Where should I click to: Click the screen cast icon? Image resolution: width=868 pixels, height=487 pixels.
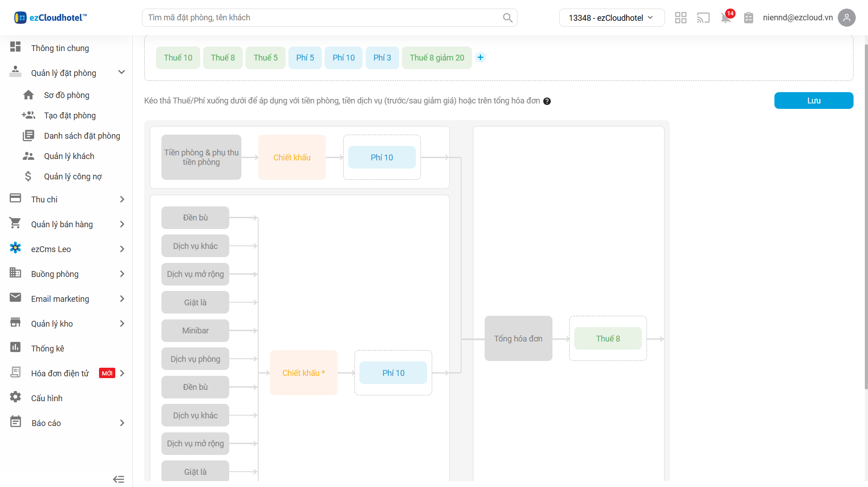tap(703, 18)
